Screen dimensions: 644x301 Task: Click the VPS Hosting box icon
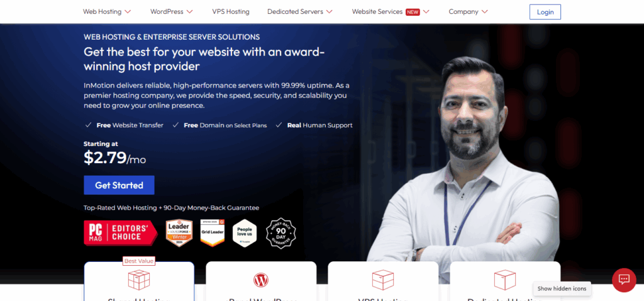(383, 280)
